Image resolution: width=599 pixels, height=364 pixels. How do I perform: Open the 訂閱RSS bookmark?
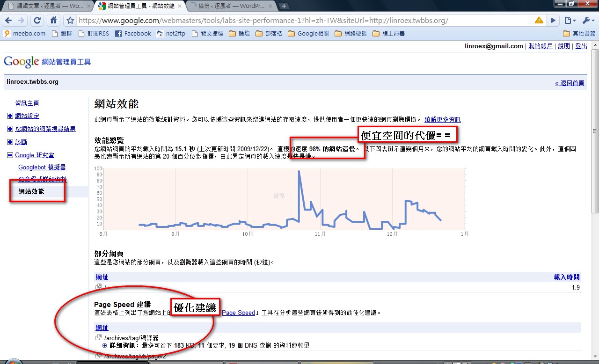(94, 34)
